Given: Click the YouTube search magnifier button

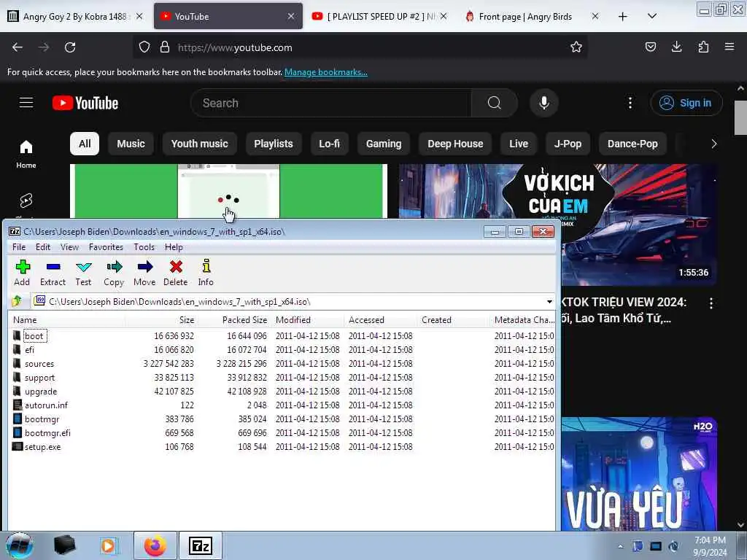Looking at the screenshot, I should pyautogui.click(x=494, y=103).
